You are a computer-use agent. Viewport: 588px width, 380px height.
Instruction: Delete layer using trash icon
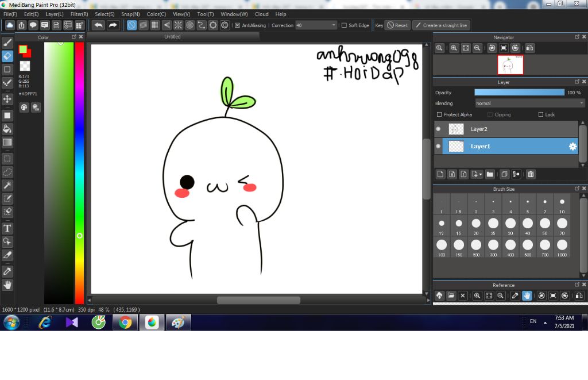tap(531, 174)
